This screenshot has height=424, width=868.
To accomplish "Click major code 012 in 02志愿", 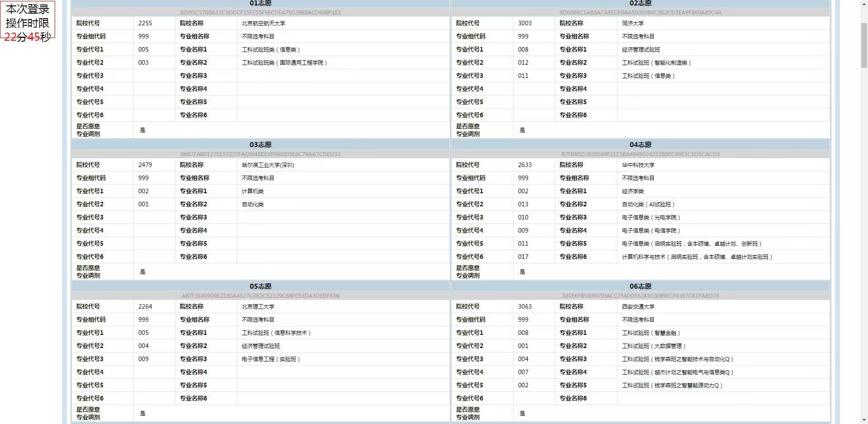I will coord(523,62).
